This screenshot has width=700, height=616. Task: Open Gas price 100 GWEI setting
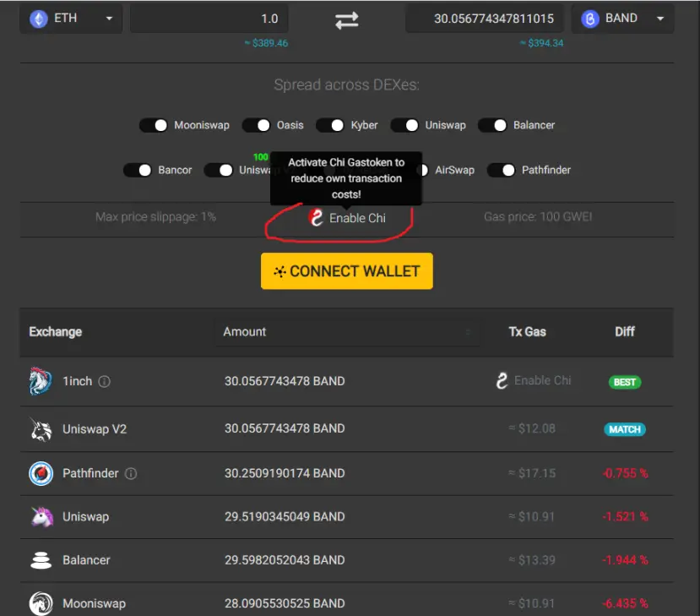click(x=538, y=217)
